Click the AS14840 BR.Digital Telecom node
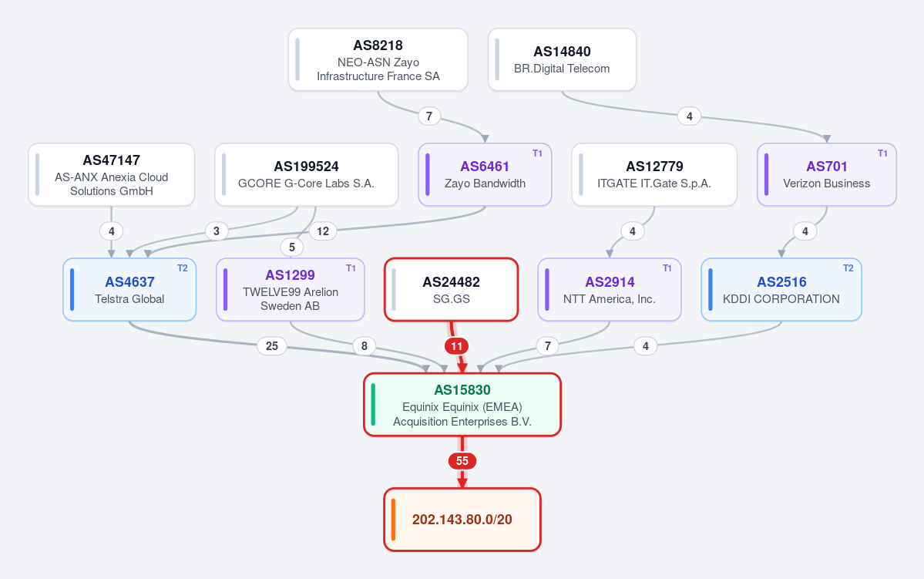 click(x=562, y=59)
